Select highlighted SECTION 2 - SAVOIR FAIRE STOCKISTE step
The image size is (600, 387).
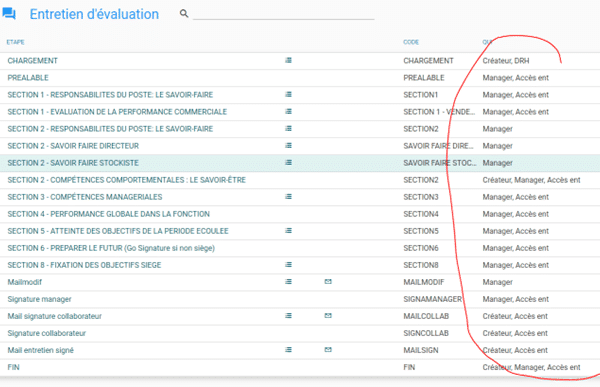coord(73,163)
